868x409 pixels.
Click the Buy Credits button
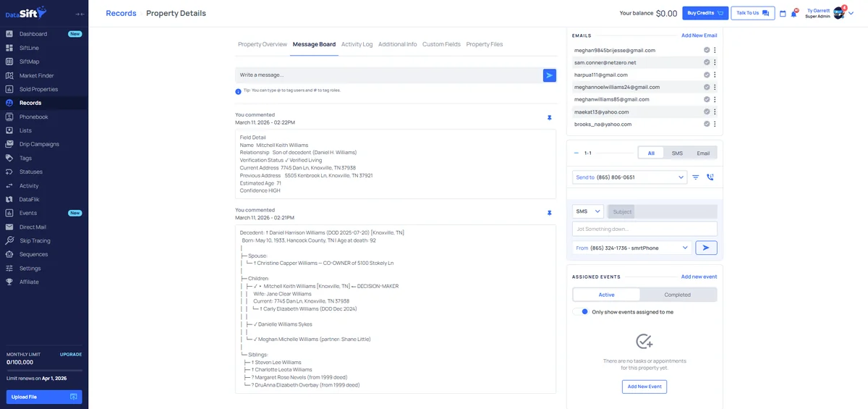705,13
